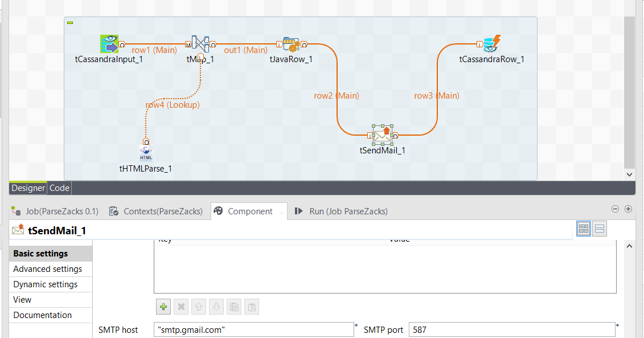Image resolution: width=644 pixels, height=338 pixels.
Task: Toggle the grid layout view button
Action: coord(583,228)
